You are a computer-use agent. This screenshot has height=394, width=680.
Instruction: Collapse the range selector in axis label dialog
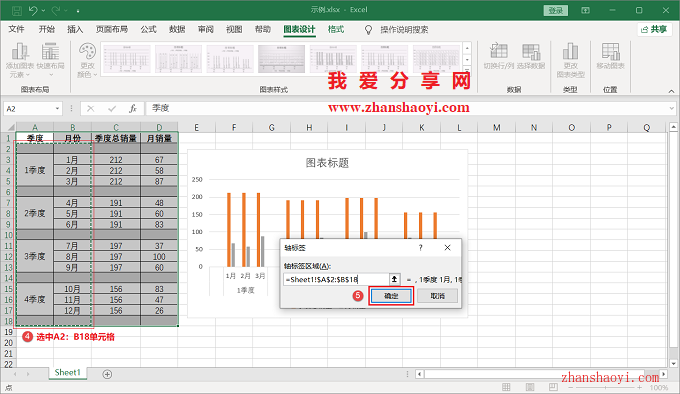[395, 280]
